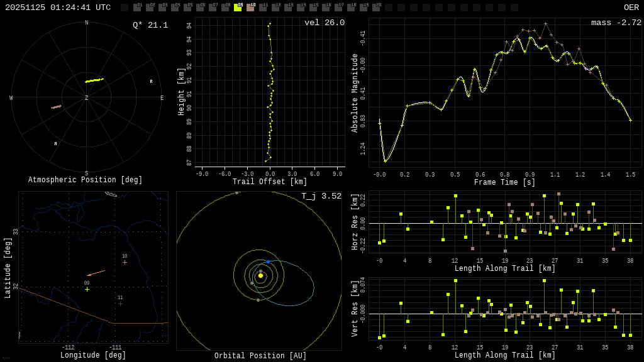Click the yellow meteor track in polar plot

(94, 80)
